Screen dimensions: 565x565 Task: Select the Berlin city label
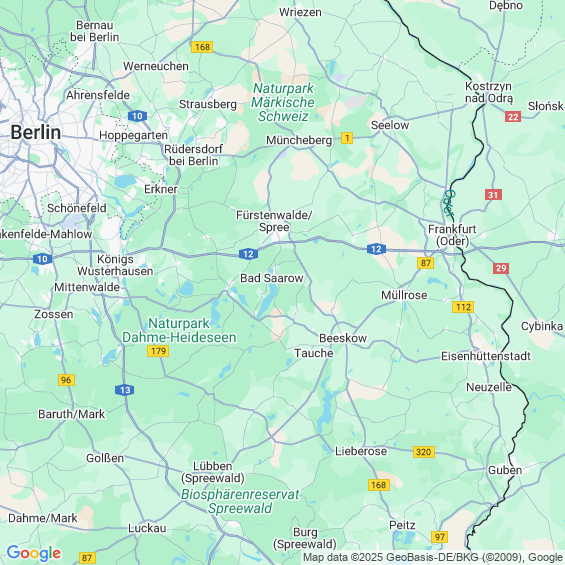coord(35,132)
